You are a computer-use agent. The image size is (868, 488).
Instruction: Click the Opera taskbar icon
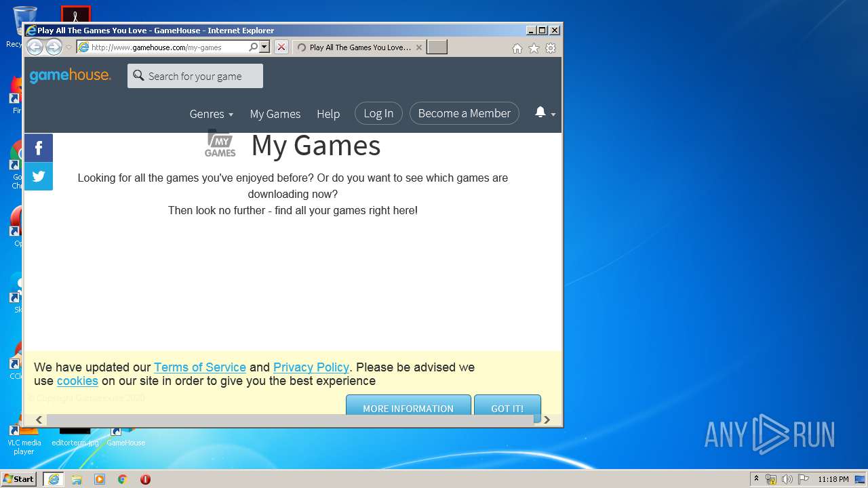click(145, 479)
